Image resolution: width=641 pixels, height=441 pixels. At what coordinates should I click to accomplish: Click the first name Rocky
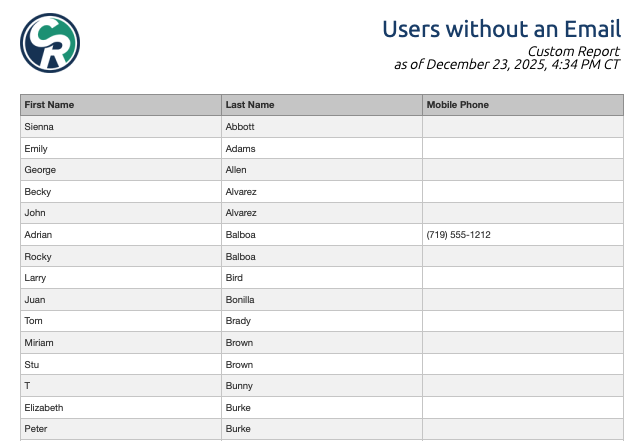pos(37,257)
